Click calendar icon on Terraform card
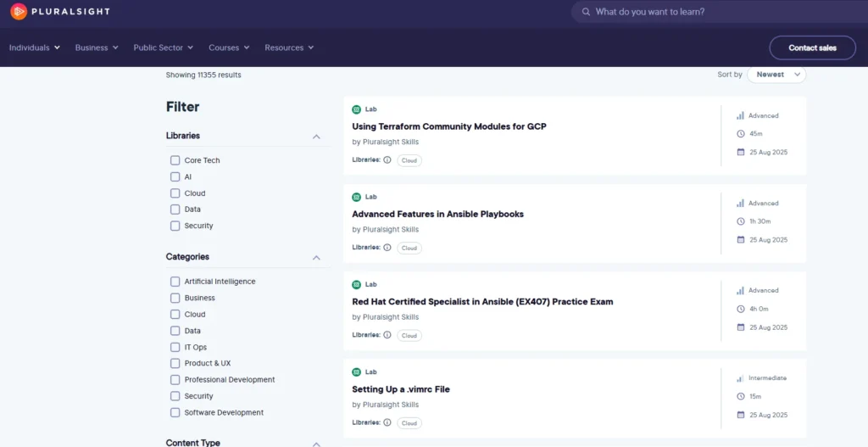 tap(741, 152)
